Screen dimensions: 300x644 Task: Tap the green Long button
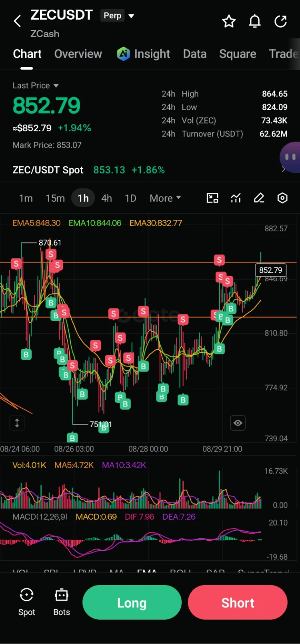point(132,602)
